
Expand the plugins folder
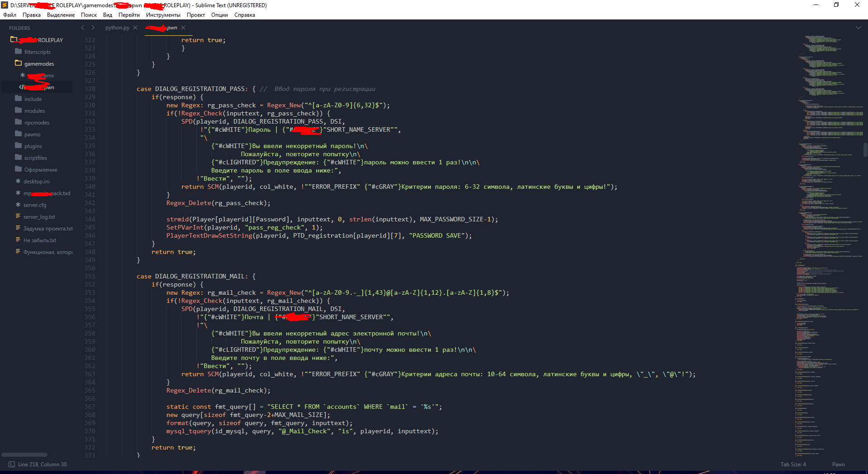coord(33,146)
